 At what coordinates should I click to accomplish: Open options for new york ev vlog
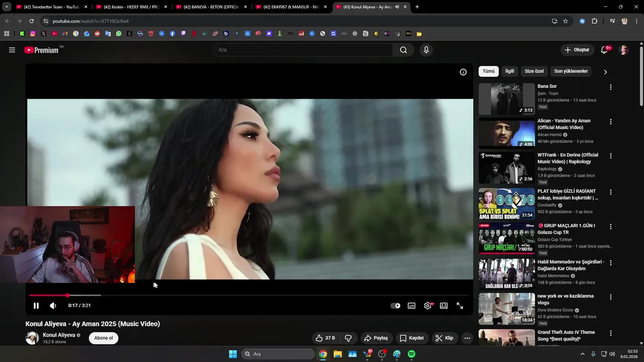coord(611,297)
